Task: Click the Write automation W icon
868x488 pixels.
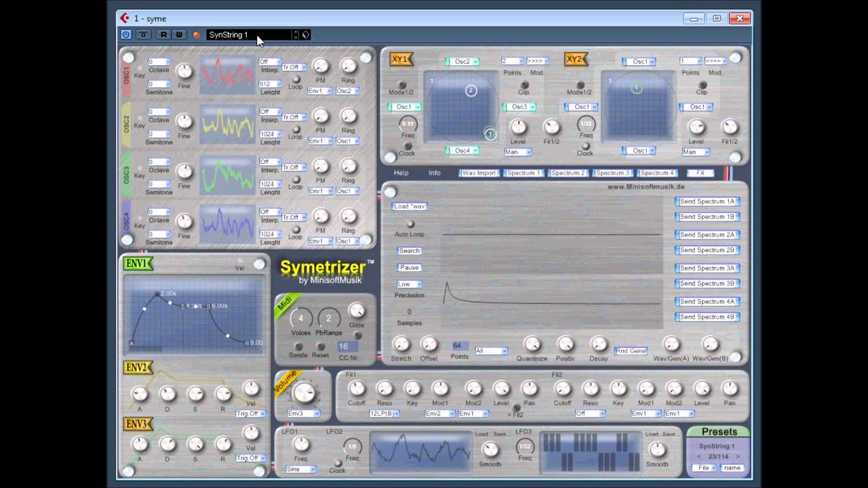Action: [178, 35]
